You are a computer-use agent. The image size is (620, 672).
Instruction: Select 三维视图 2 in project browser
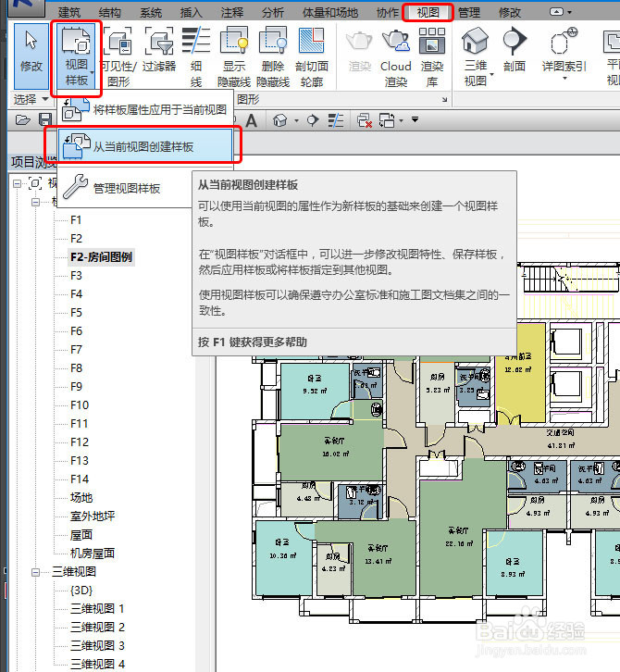[x=97, y=628]
